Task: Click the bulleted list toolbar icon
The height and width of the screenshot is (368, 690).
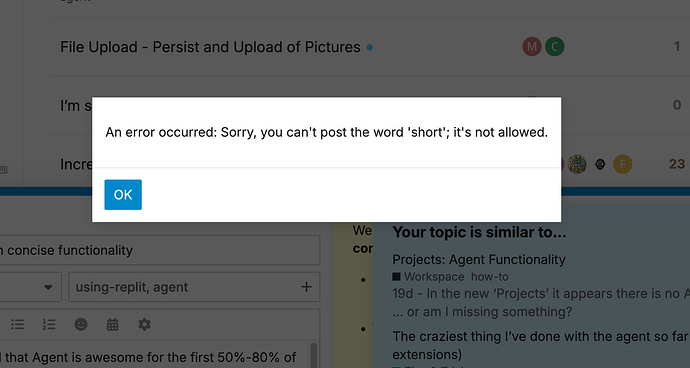Action: (18, 325)
